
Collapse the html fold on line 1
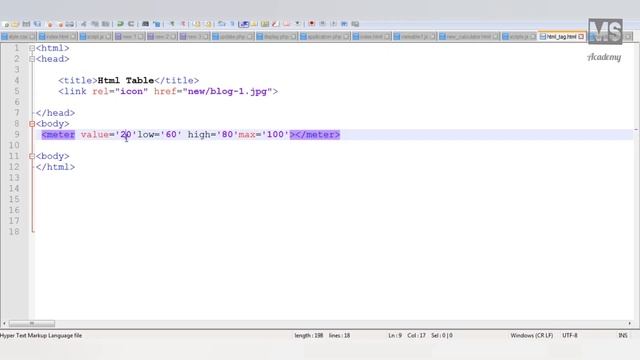tap(32, 48)
